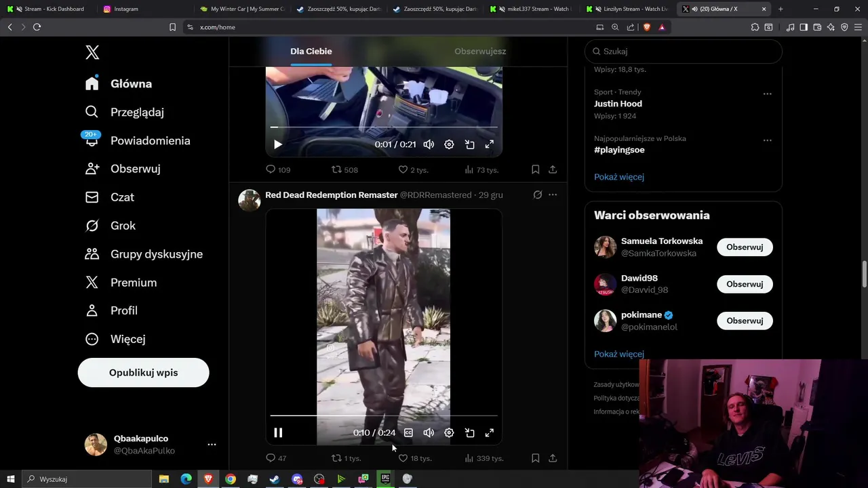The image size is (868, 488).
Task: Open Grok assistant
Action: [111, 226]
